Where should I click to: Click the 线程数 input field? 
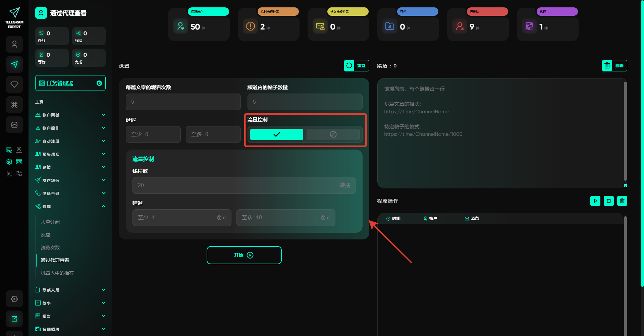tap(235, 185)
